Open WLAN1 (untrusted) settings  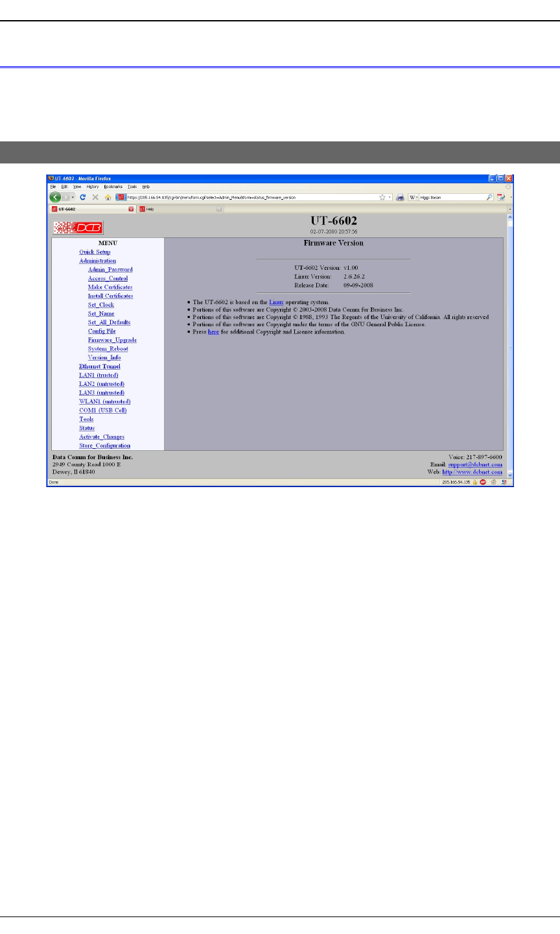click(105, 401)
